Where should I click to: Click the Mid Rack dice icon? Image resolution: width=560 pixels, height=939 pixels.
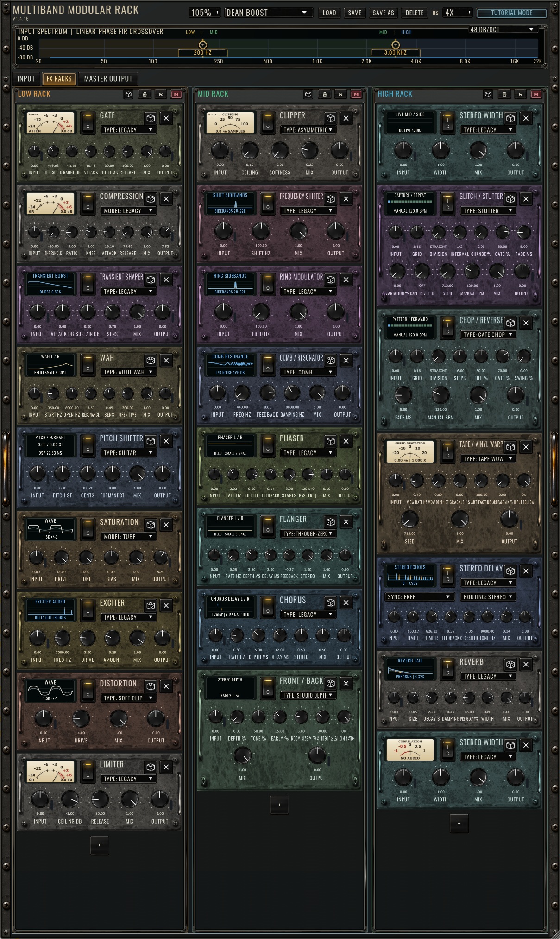[x=308, y=94]
